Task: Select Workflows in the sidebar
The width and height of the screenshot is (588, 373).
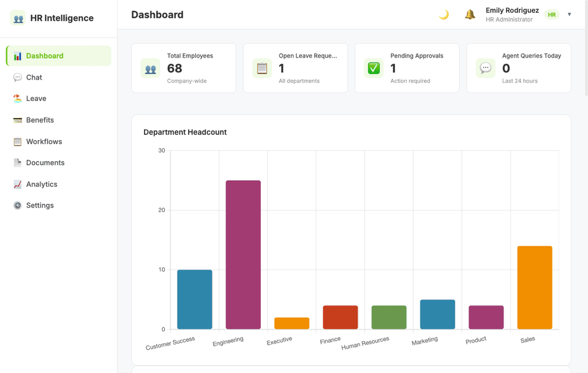Action: pyautogui.click(x=59, y=141)
